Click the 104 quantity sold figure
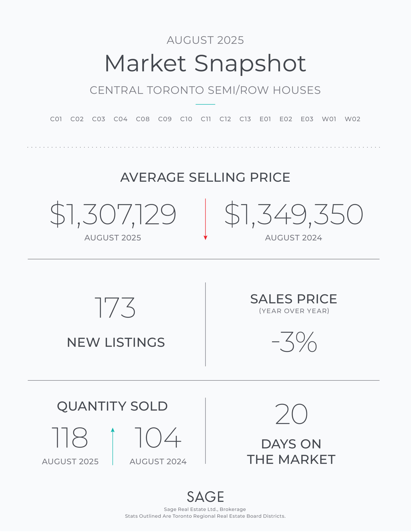 [158, 438]
